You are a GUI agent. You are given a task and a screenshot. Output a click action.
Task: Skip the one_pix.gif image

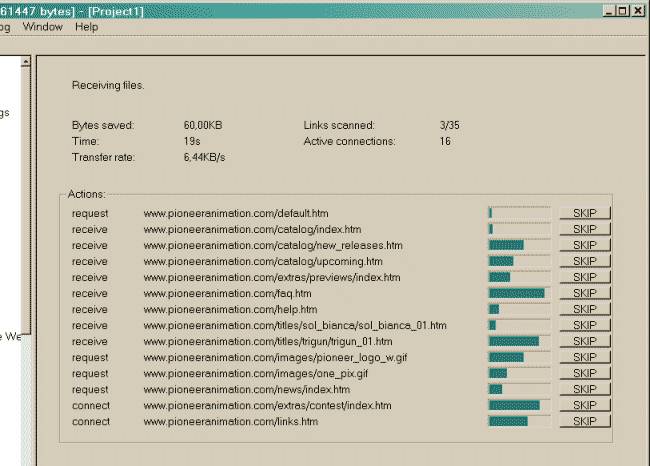[584, 373]
